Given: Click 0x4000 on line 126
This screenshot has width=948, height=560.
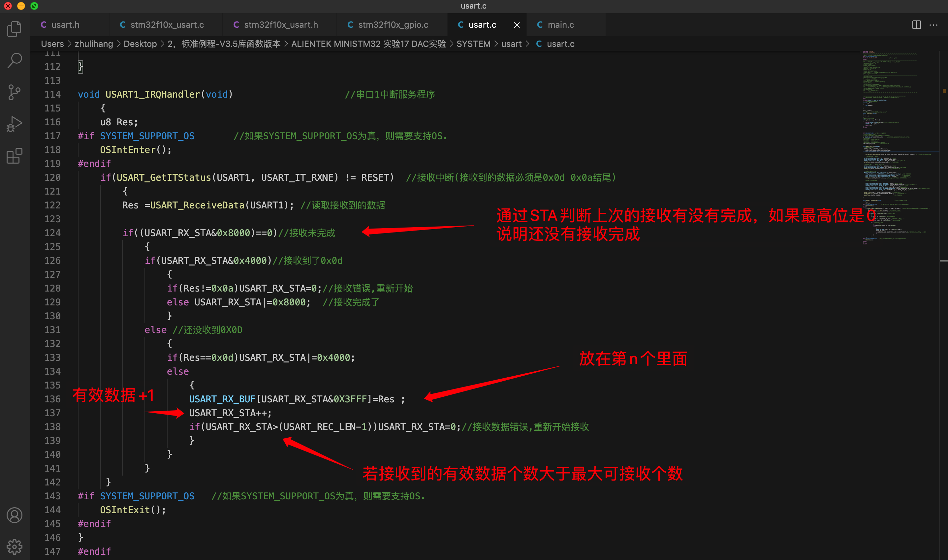Looking at the screenshot, I should point(250,261).
